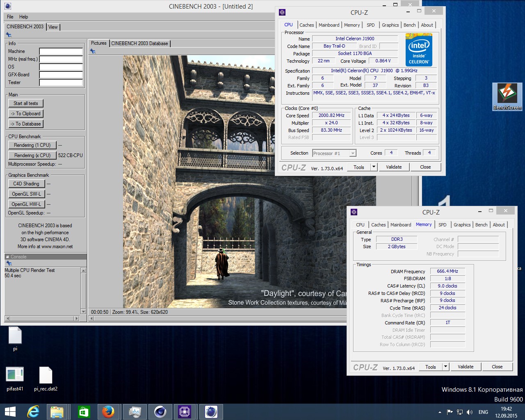Open Tools dropdown arrow in CPU-Z CPU window

tap(374, 167)
